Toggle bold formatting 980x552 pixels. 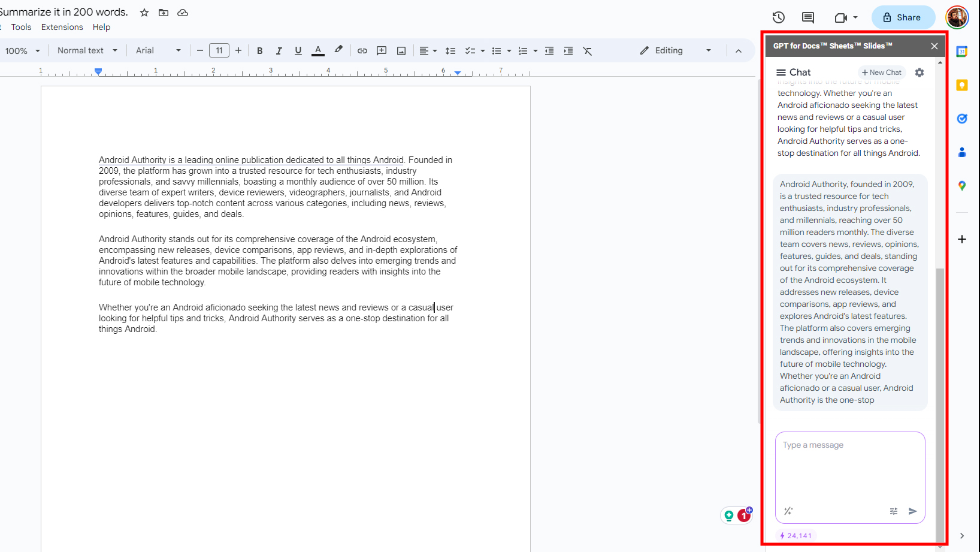tap(259, 51)
